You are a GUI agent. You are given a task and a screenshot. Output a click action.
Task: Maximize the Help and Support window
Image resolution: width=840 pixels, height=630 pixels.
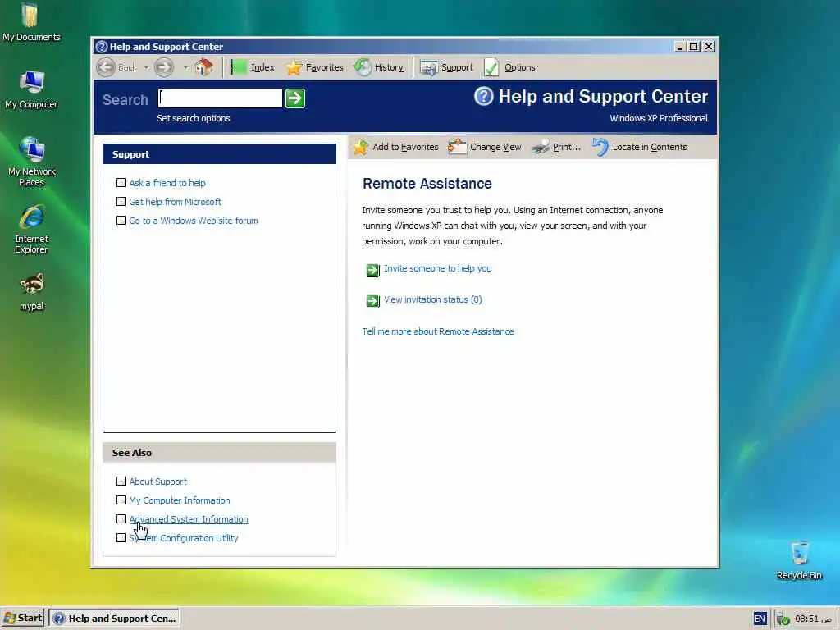pos(694,47)
